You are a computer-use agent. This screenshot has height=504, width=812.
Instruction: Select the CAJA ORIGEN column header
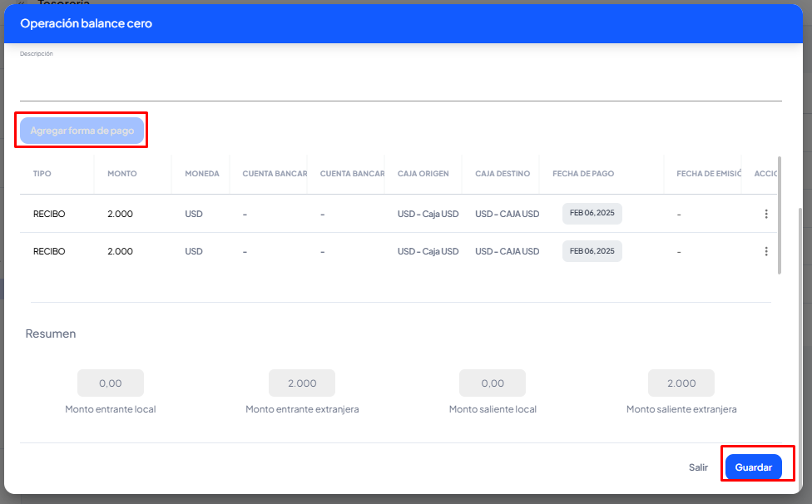(423, 174)
